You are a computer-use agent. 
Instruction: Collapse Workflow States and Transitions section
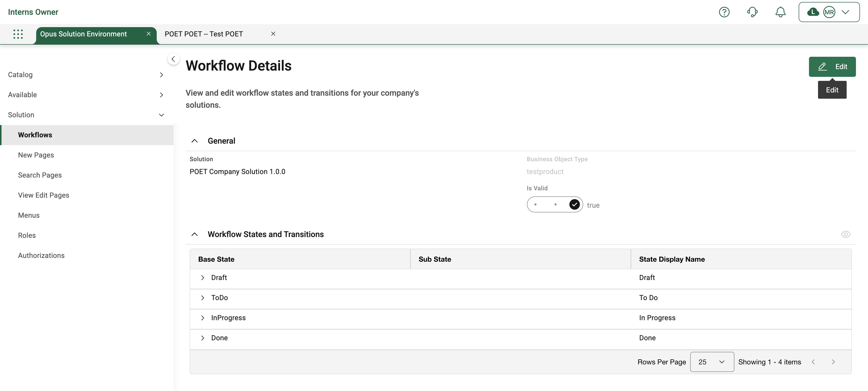click(x=194, y=234)
